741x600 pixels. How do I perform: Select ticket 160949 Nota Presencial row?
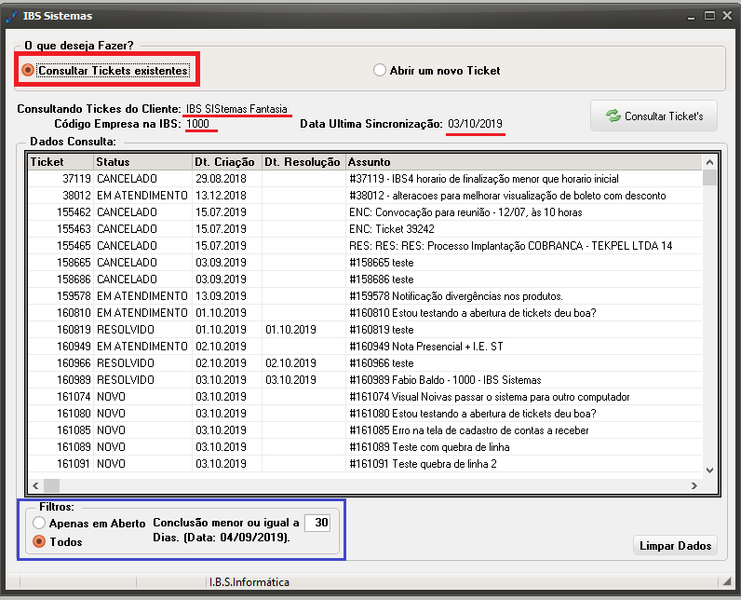(365, 347)
